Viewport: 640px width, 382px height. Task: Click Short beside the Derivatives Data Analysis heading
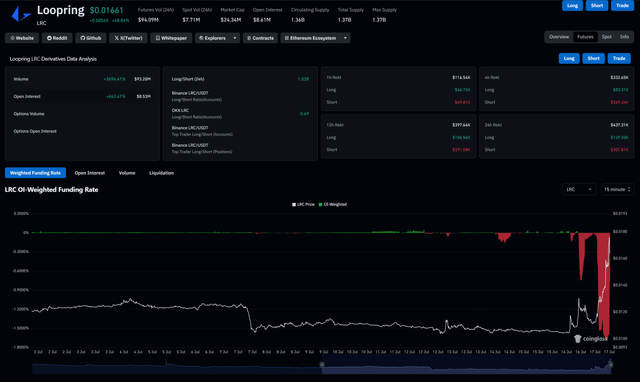[x=593, y=58]
